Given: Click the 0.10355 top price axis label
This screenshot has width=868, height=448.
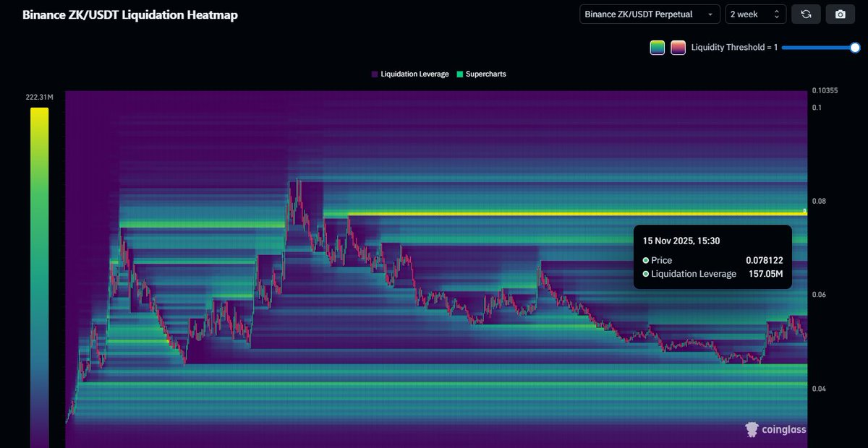Looking at the screenshot, I should tap(824, 90).
